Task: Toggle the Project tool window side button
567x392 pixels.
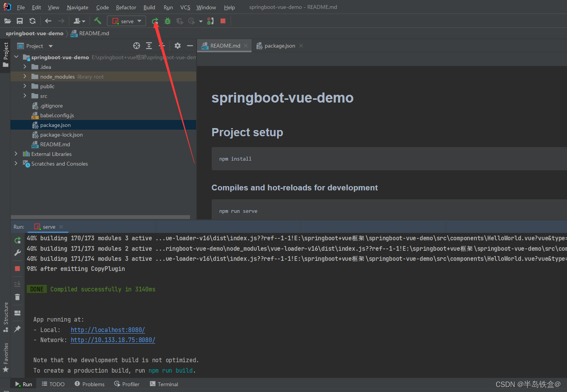Action: [5, 55]
